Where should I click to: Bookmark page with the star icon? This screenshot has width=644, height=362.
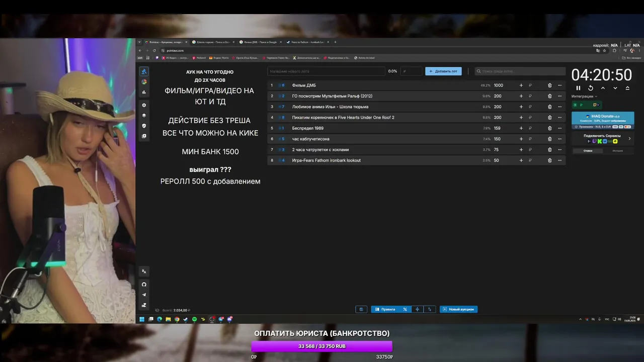605,50
